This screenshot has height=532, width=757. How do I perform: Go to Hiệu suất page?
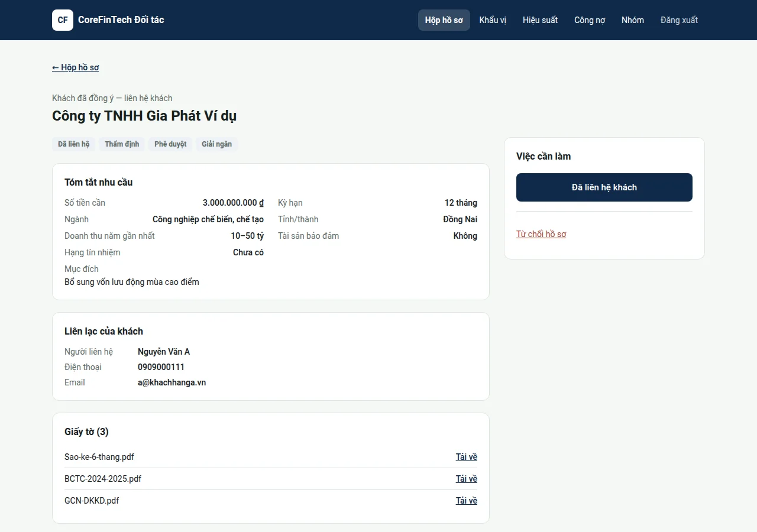(x=540, y=20)
